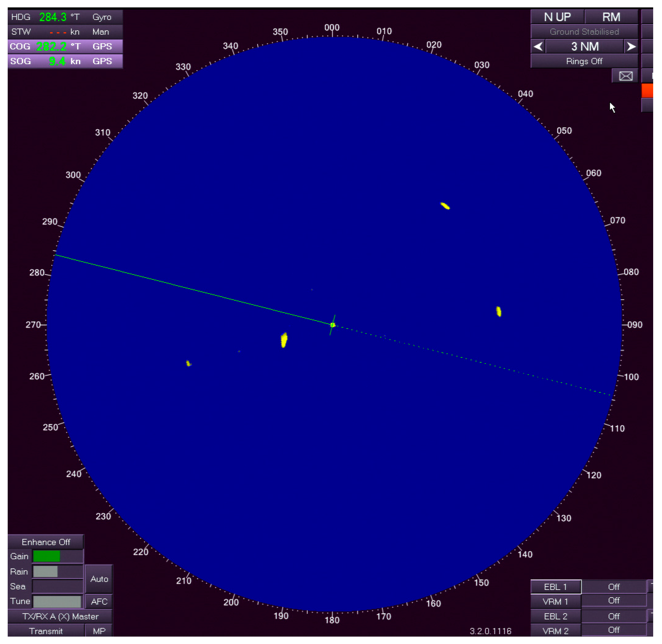Toggle Enhance Off button
This screenshot has height=644, width=662.
pos(46,542)
